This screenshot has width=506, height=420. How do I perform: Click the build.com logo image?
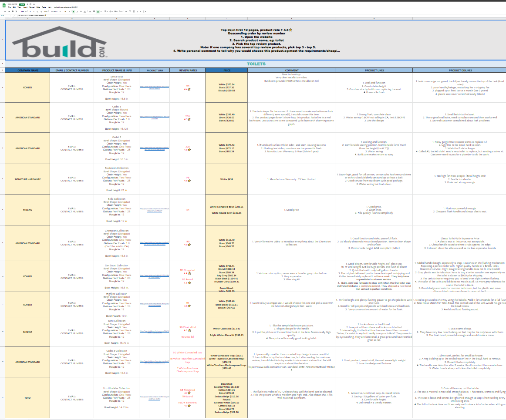click(59, 42)
